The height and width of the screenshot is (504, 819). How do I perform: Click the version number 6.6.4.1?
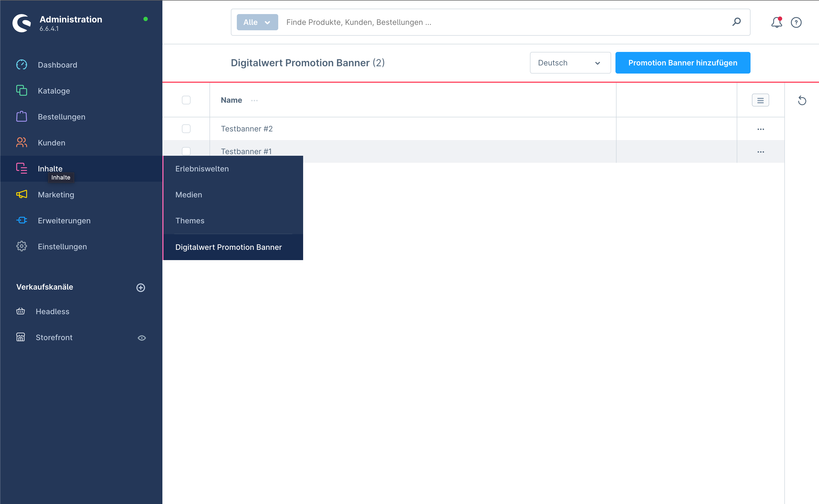click(49, 29)
